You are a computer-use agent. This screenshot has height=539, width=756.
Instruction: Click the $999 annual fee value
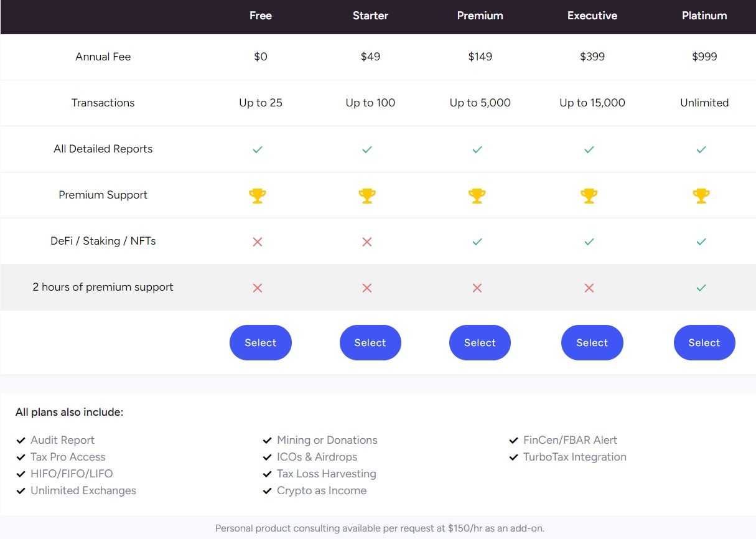704,57
